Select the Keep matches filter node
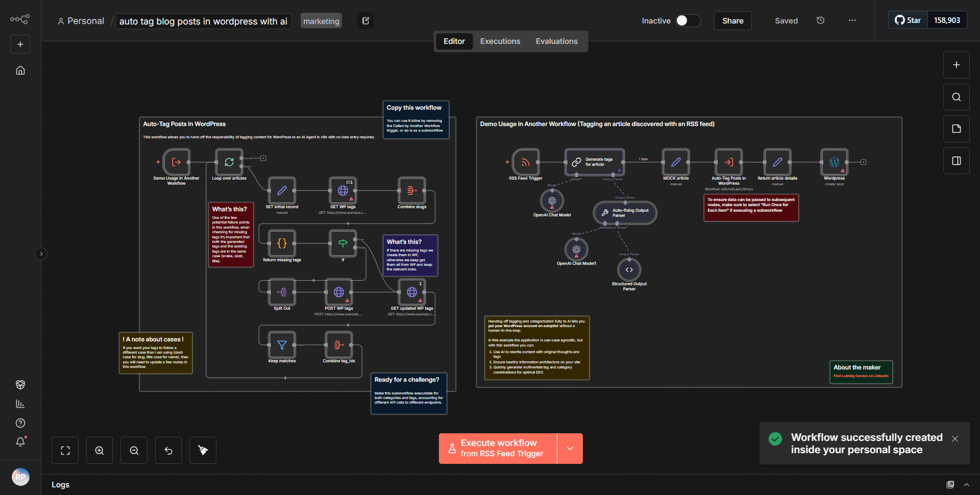This screenshot has width=980, height=495. click(x=282, y=345)
